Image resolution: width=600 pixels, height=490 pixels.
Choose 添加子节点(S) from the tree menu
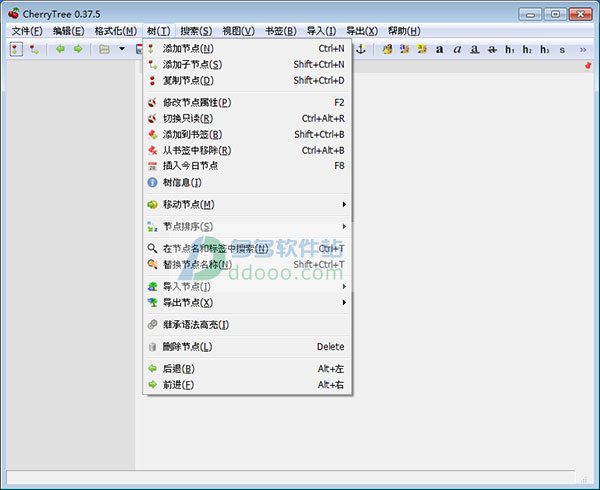[247, 65]
